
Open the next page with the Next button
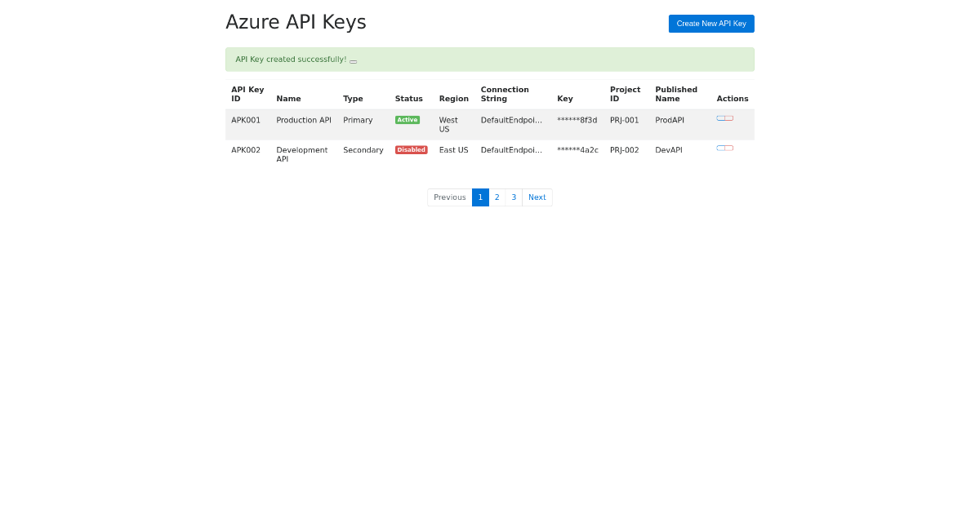click(x=537, y=197)
